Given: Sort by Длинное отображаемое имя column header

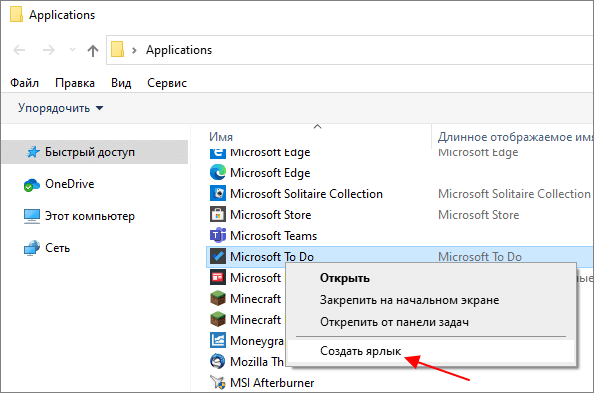Looking at the screenshot, I should point(515,137).
